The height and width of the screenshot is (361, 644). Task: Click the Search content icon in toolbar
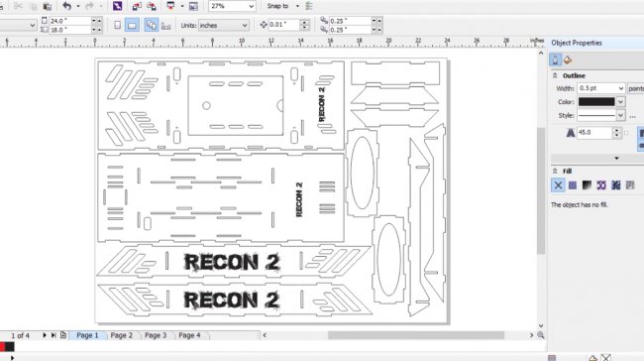click(x=117, y=6)
